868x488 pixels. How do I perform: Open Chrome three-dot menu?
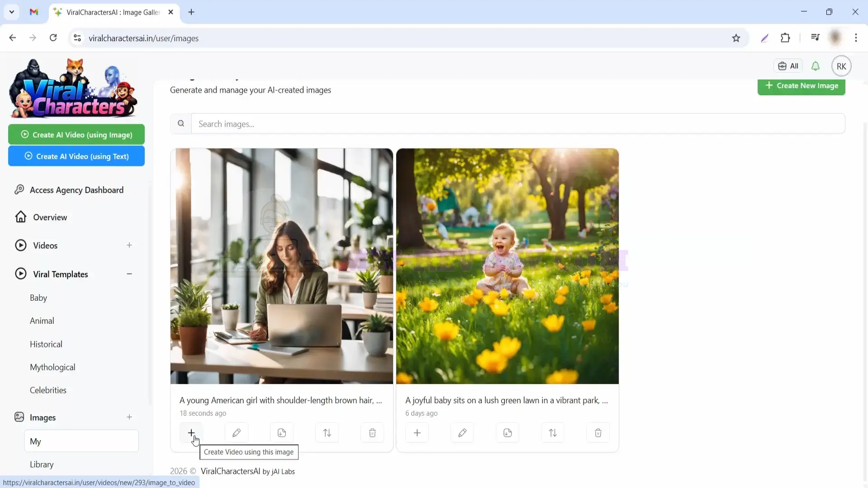point(856,38)
